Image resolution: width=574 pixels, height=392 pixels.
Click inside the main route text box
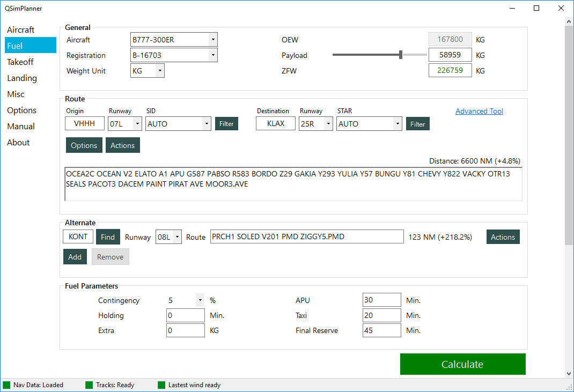coord(293,184)
